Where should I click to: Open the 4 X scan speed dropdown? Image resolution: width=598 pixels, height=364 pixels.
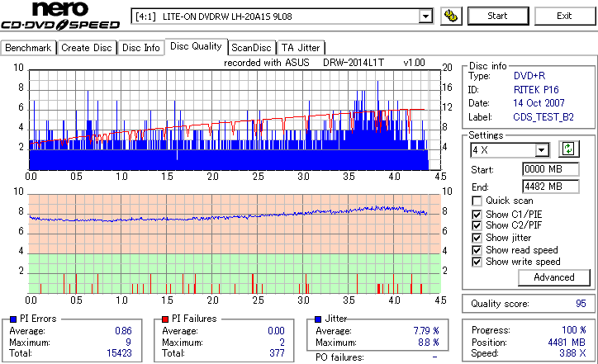click(541, 150)
